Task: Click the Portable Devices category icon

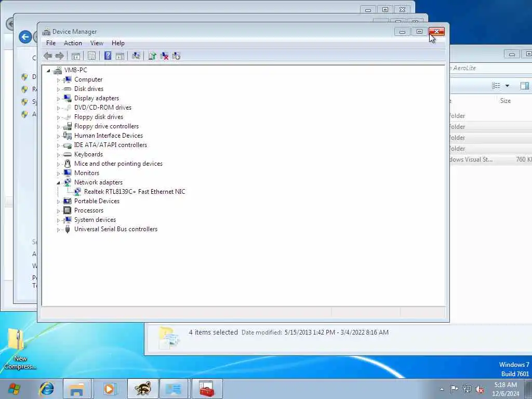Action: (x=68, y=201)
